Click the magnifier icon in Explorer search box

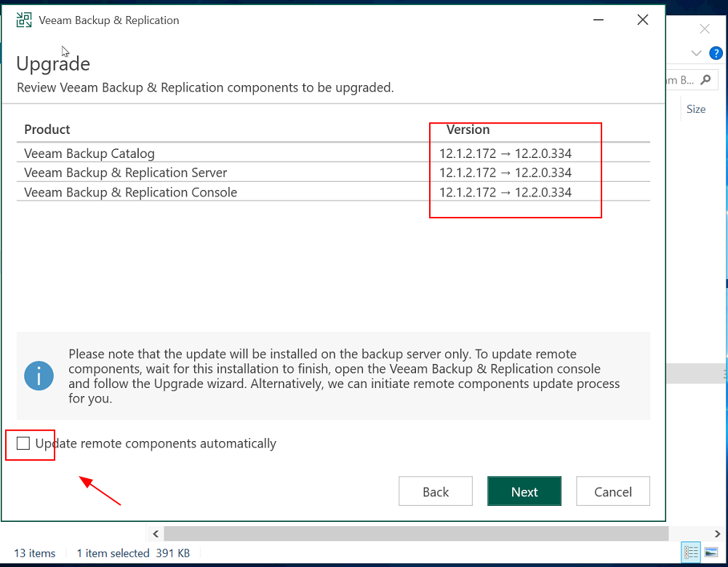(705, 80)
